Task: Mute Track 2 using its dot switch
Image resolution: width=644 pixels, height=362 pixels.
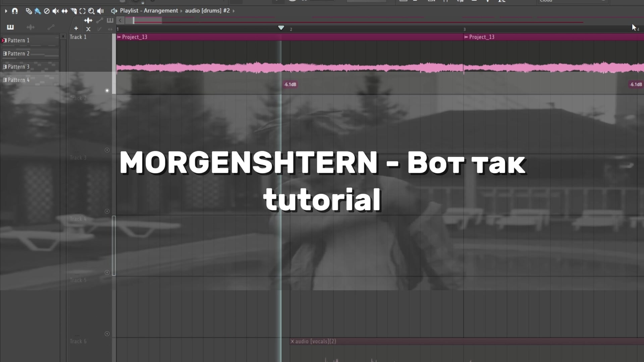Action: click(x=107, y=150)
